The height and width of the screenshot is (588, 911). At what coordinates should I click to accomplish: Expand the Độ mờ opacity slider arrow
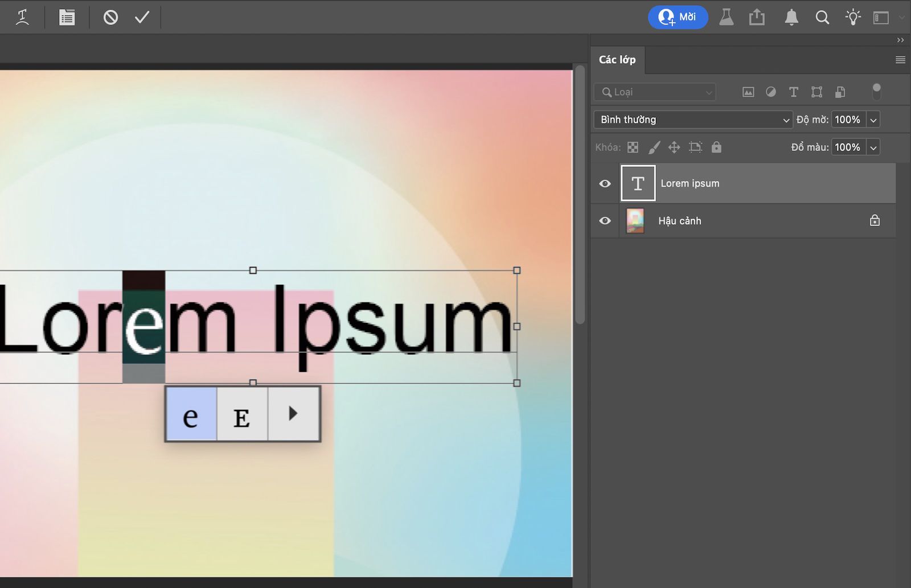873,120
